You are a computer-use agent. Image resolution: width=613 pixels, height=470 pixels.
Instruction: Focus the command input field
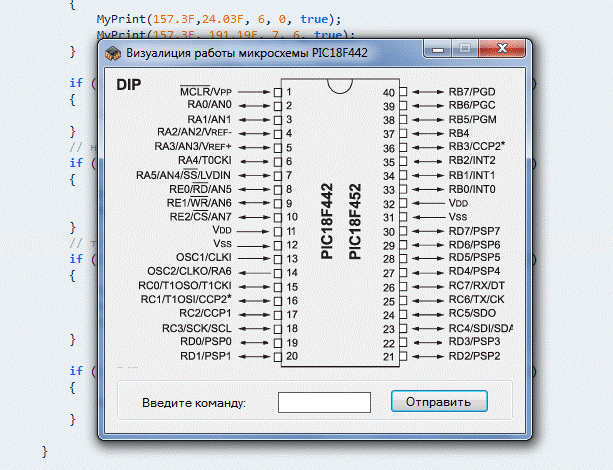click(x=324, y=402)
